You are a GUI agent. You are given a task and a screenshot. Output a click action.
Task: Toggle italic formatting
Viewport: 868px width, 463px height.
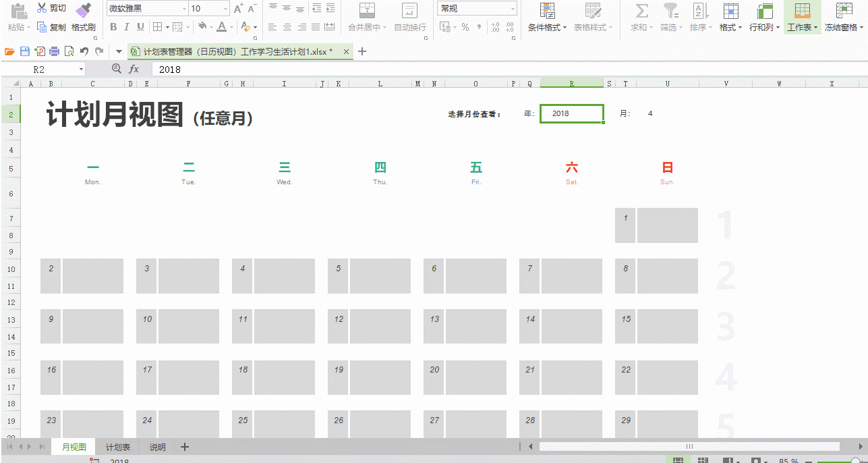click(x=126, y=27)
